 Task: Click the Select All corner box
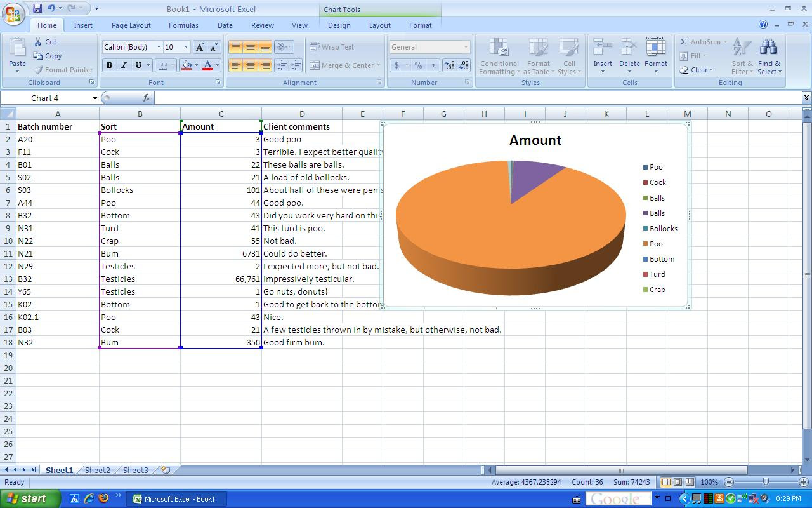click(8, 114)
